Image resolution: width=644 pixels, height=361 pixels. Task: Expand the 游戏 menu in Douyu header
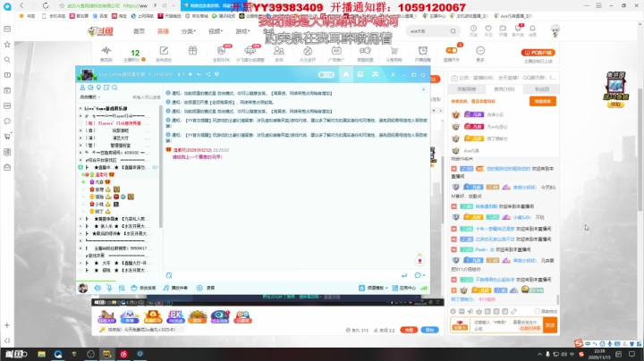242,31
